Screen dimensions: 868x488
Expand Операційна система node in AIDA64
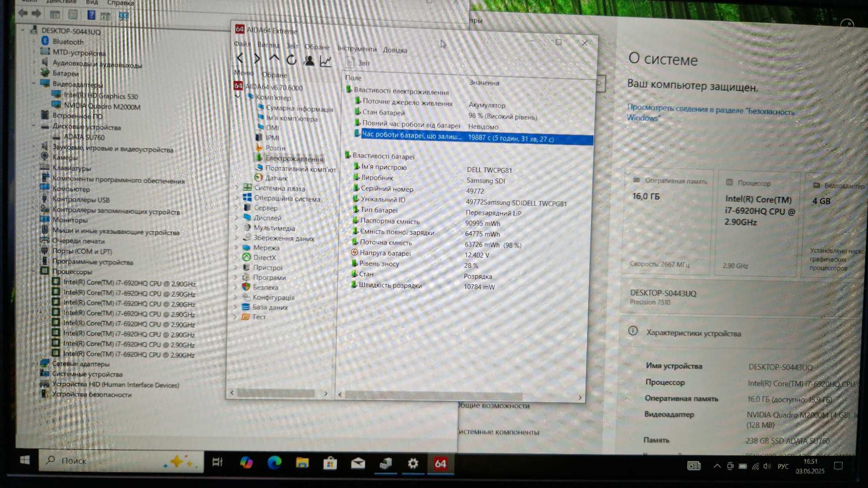(237, 198)
